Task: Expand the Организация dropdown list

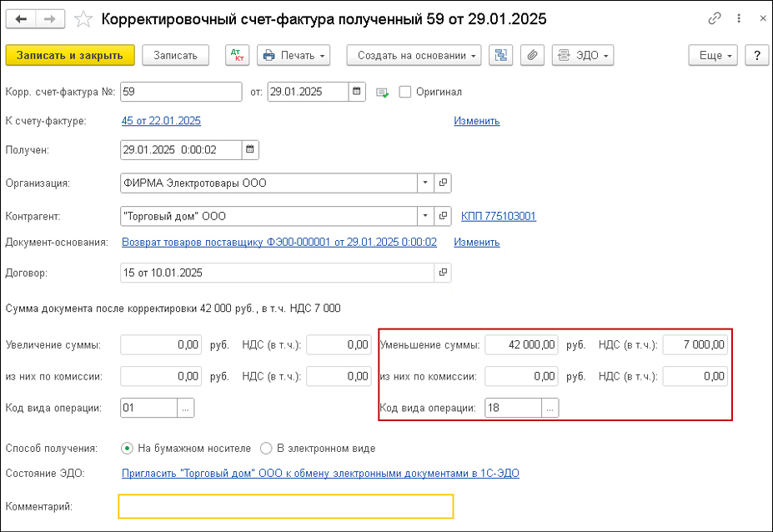Action: (425, 183)
